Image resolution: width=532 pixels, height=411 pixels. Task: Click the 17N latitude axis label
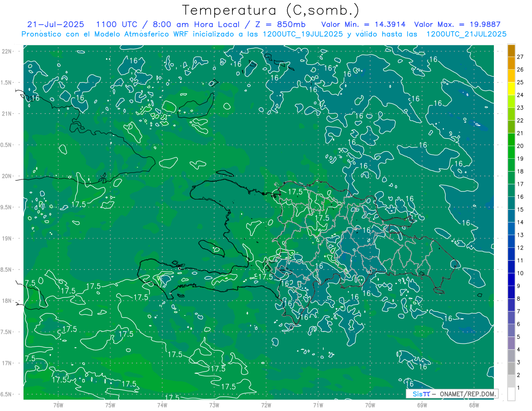[7, 363]
